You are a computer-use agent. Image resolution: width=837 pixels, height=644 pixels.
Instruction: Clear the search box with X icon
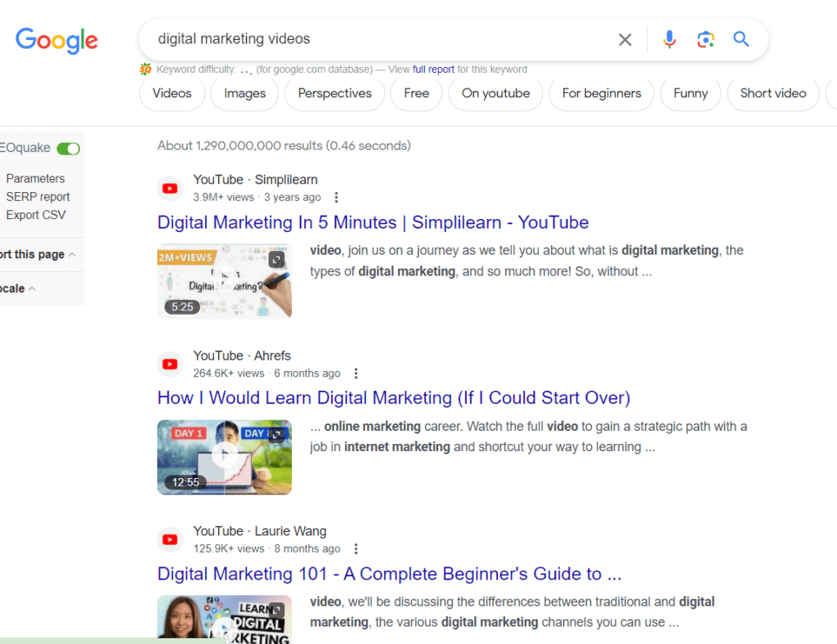625,39
